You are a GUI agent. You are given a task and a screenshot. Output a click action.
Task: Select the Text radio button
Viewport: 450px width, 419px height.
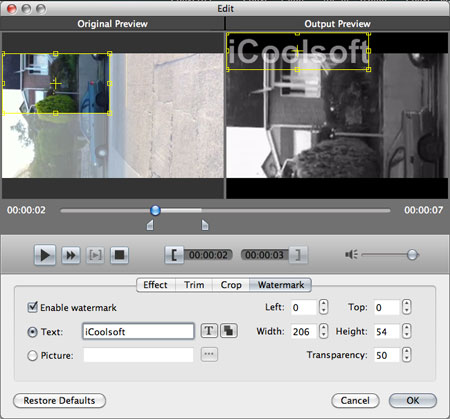pos(32,332)
